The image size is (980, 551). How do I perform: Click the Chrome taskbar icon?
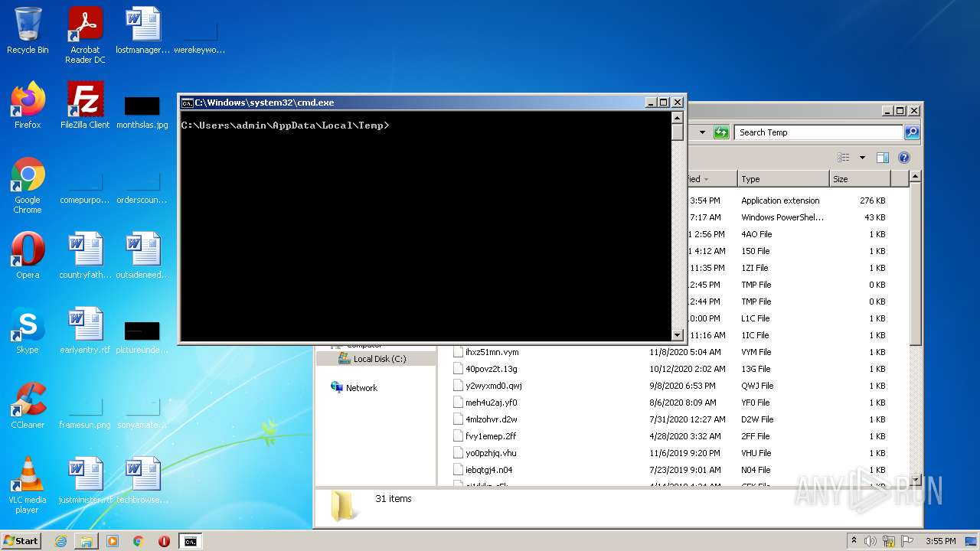[x=139, y=541]
